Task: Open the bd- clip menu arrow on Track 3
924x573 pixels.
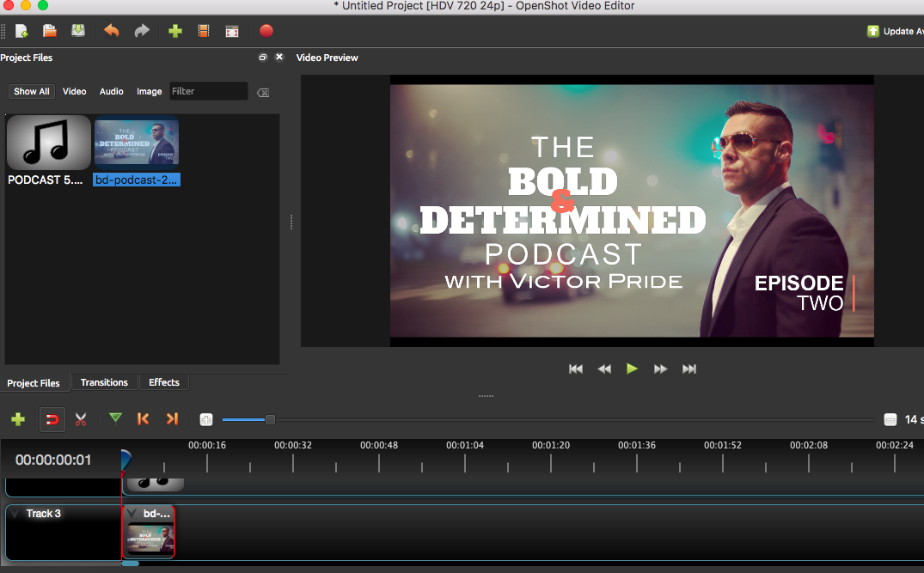Action: [132, 514]
